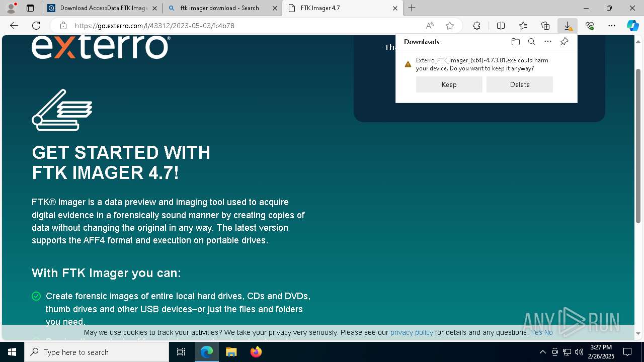Click the page vertical scrollbar
Image resolution: width=644 pixels, height=362 pixels.
pos(638,146)
